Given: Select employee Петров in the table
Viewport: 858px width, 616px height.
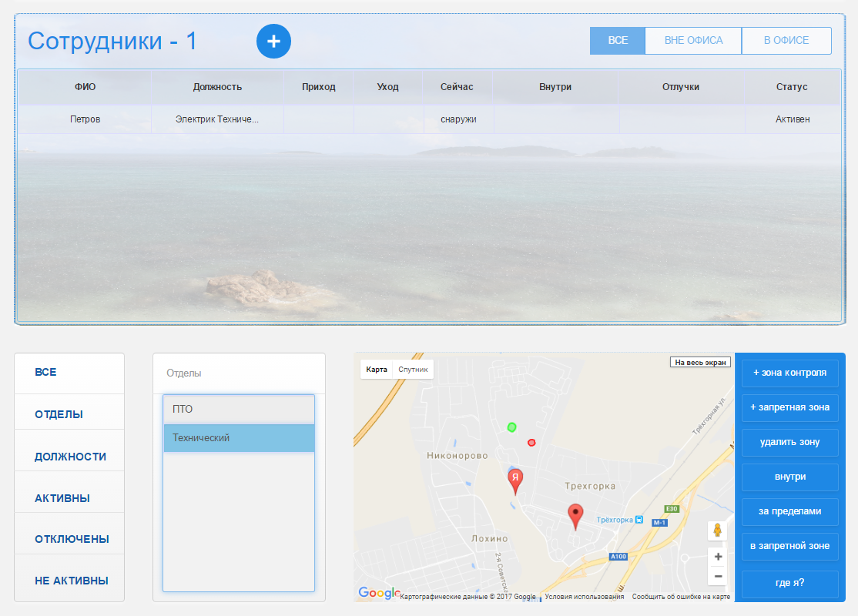Looking at the screenshot, I should click(85, 119).
